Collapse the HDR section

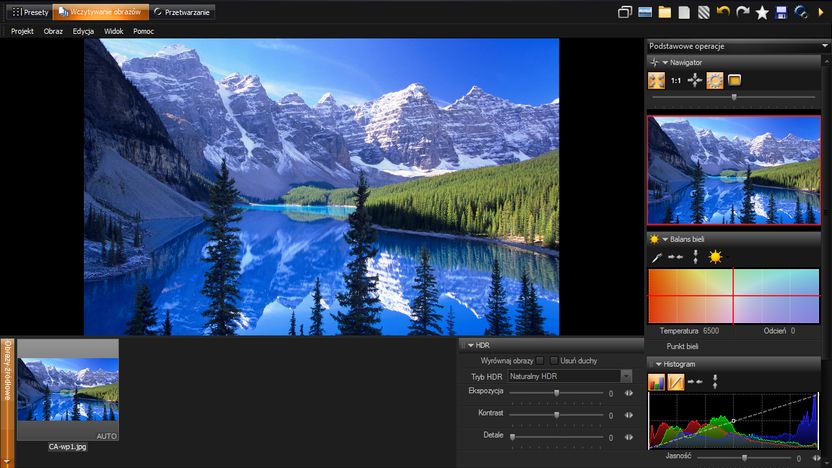tap(471, 345)
